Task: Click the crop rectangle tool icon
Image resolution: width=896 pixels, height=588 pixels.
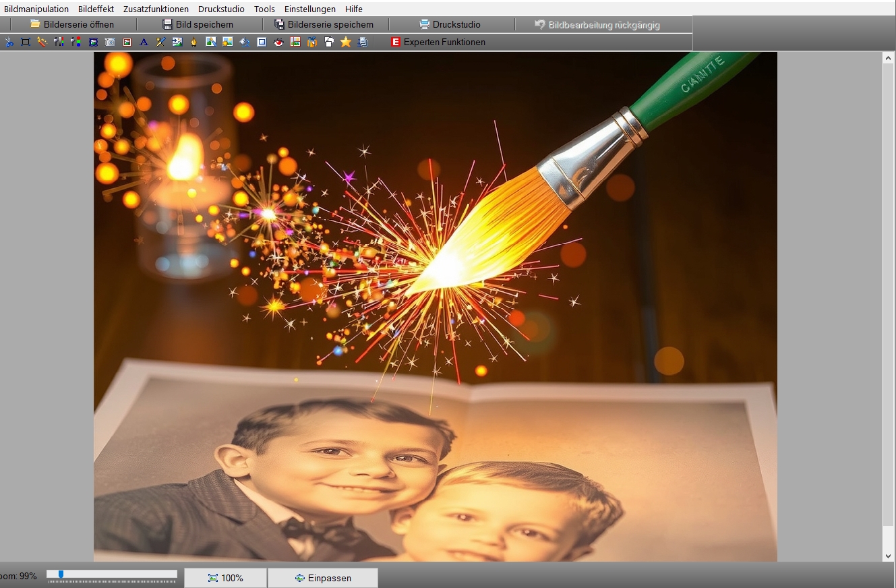Action: tap(26, 42)
